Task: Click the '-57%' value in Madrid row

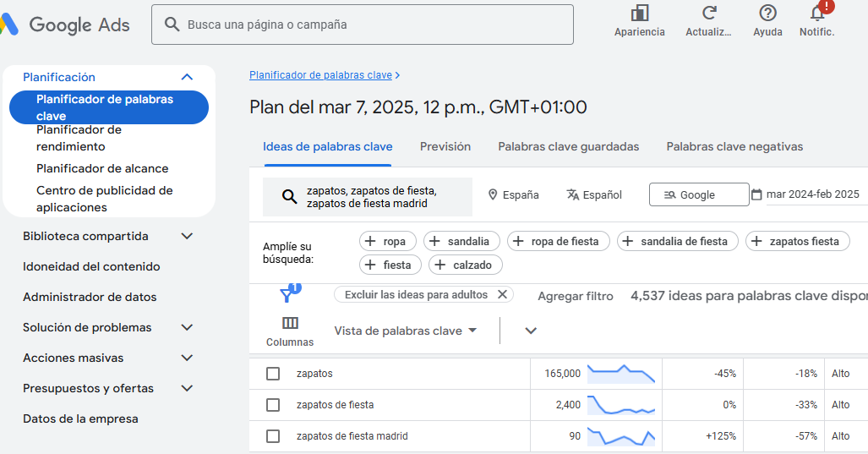Action: click(806, 436)
